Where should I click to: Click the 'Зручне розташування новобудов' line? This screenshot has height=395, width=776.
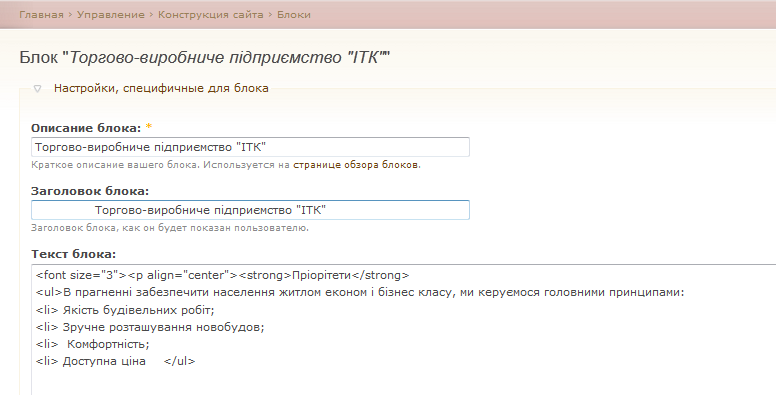tap(150, 328)
